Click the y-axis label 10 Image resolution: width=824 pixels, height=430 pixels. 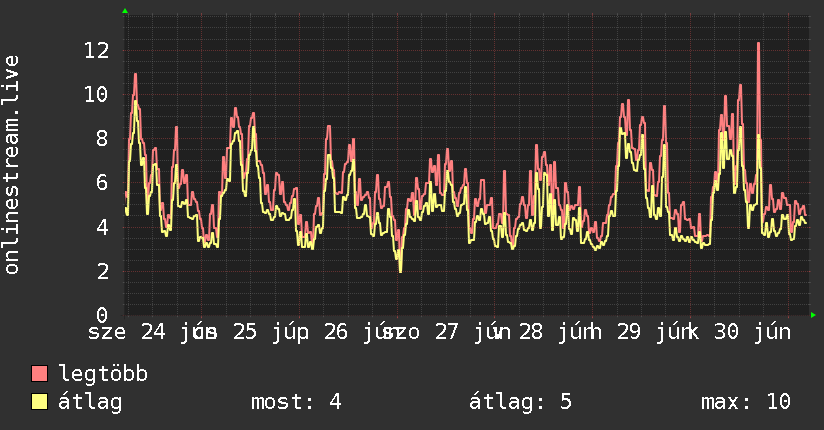click(97, 95)
